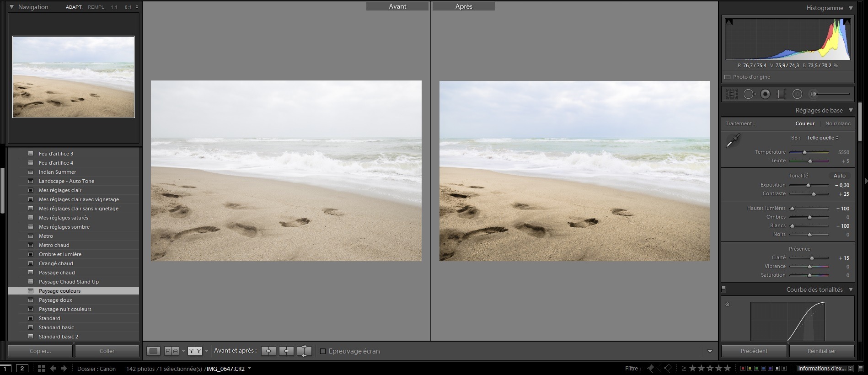
Task: Choose the red eye correction tool
Action: 765,94
